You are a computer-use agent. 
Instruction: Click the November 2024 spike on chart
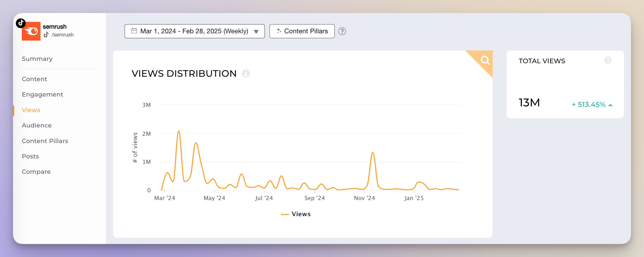(373, 153)
